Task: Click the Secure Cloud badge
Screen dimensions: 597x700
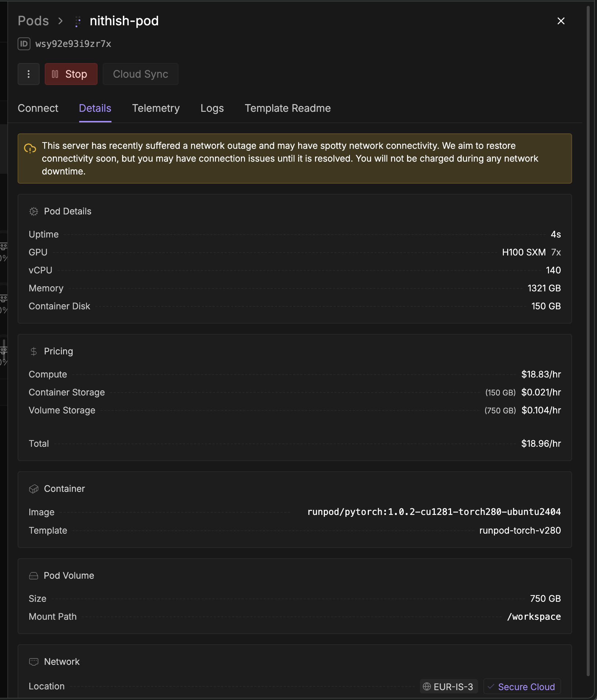Action: pos(522,686)
